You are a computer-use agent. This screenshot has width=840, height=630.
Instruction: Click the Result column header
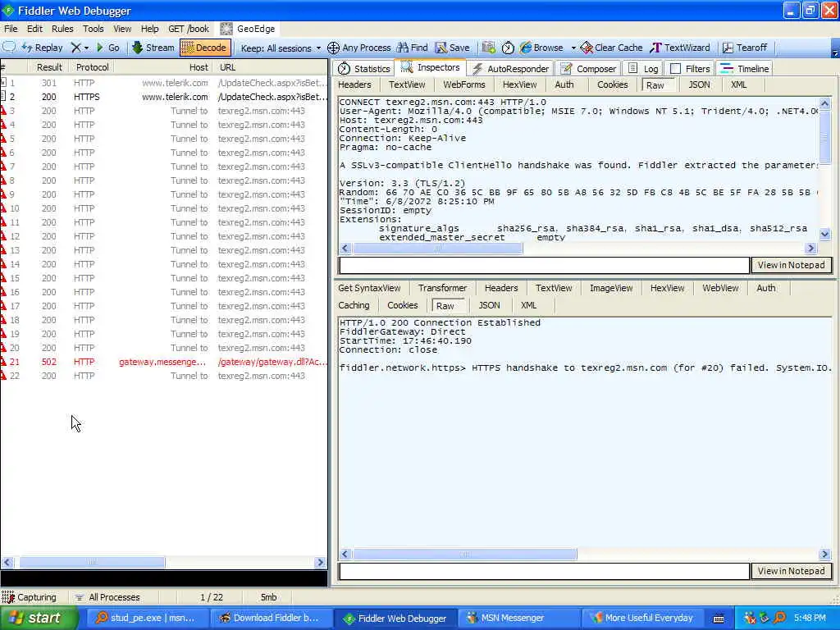point(49,67)
